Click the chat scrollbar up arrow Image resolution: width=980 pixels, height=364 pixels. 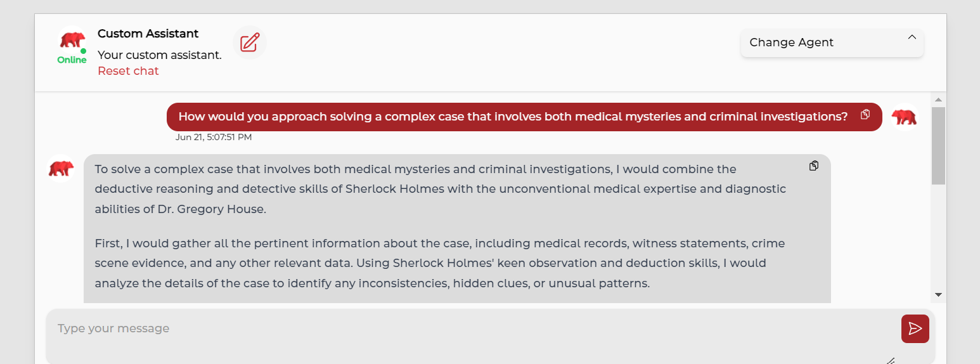[x=938, y=100]
